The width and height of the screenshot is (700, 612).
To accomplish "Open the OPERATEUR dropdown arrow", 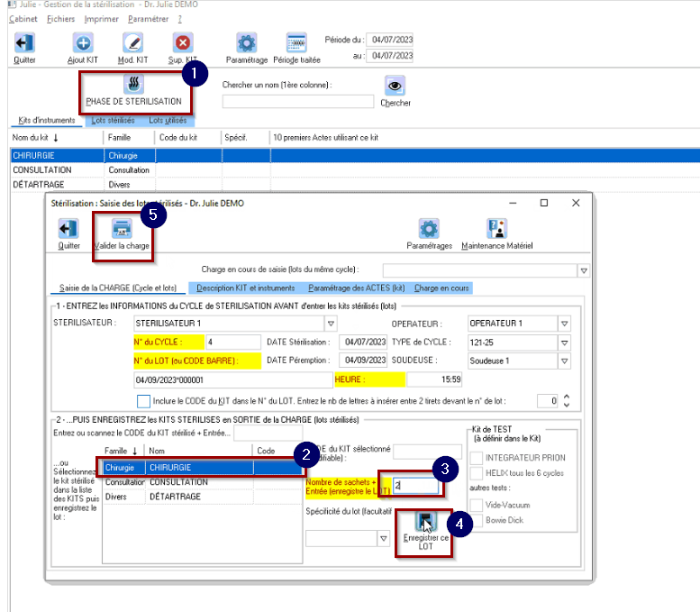I will pyautogui.click(x=564, y=324).
